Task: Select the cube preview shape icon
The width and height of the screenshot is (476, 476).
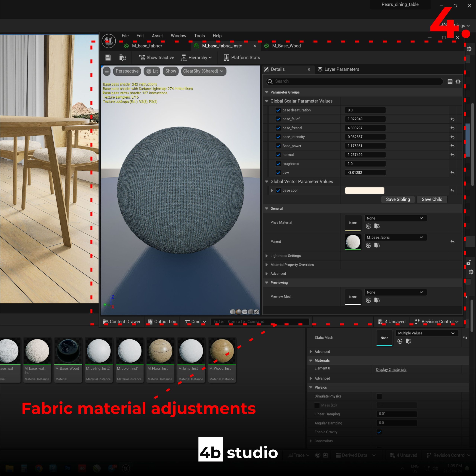Action: point(251,312)
